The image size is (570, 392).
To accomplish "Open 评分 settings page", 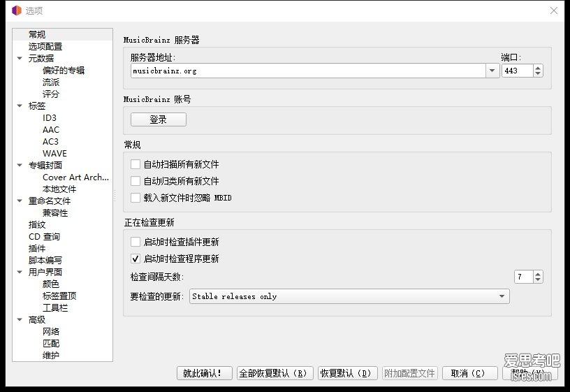I will [x=50, y=94].
